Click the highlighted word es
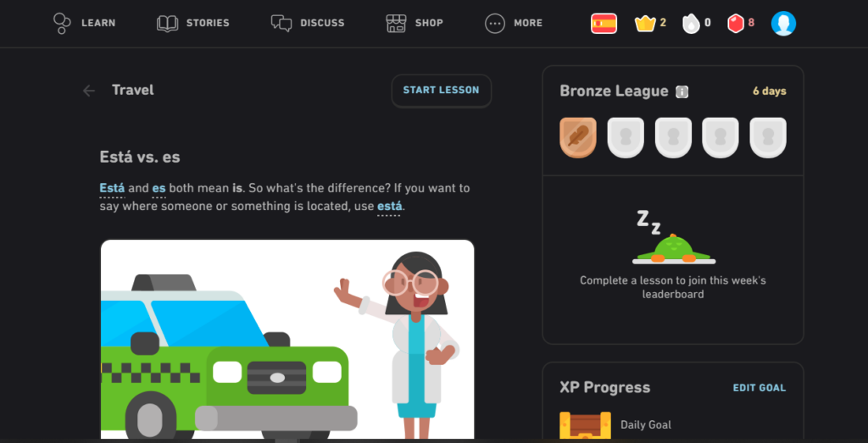The height and width of the screenshot is (443, 868). [x=159, y=189]
